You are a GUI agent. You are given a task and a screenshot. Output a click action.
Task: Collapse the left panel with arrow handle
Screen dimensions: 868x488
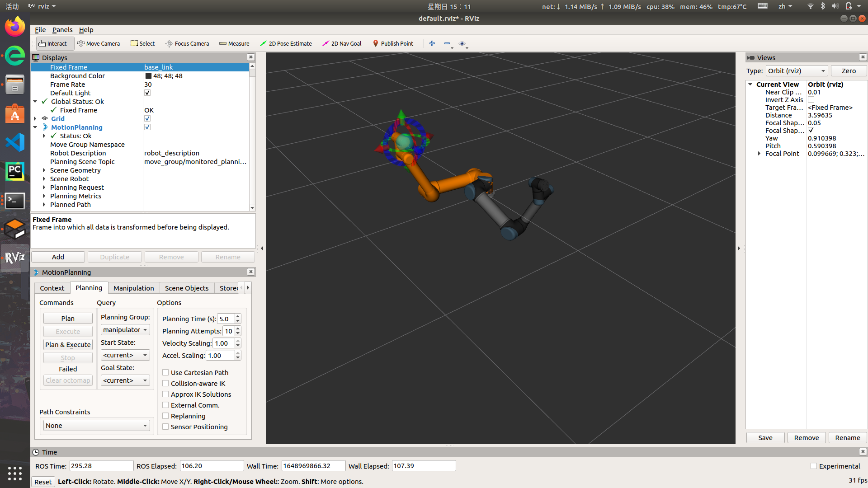(x=262, y=249)
